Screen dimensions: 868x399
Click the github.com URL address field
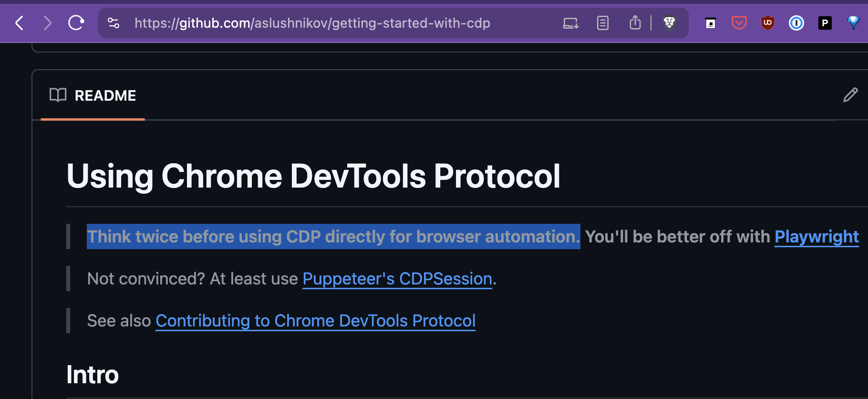click(312, 23)
